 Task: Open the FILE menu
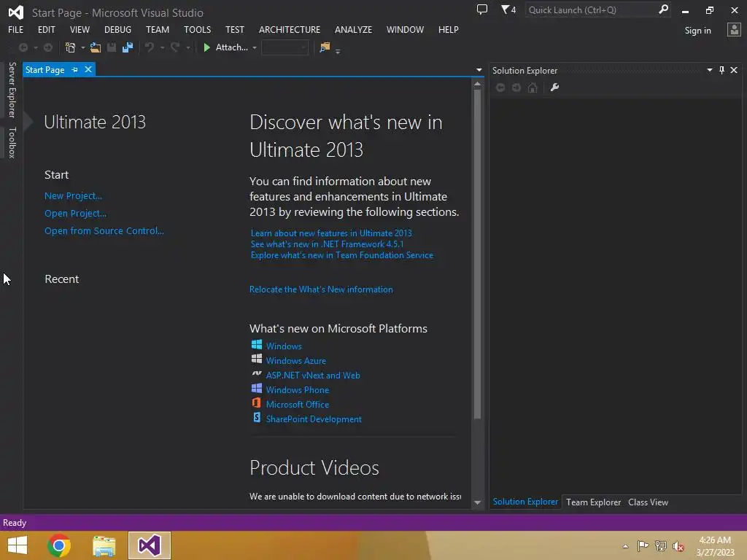point(16,29)
